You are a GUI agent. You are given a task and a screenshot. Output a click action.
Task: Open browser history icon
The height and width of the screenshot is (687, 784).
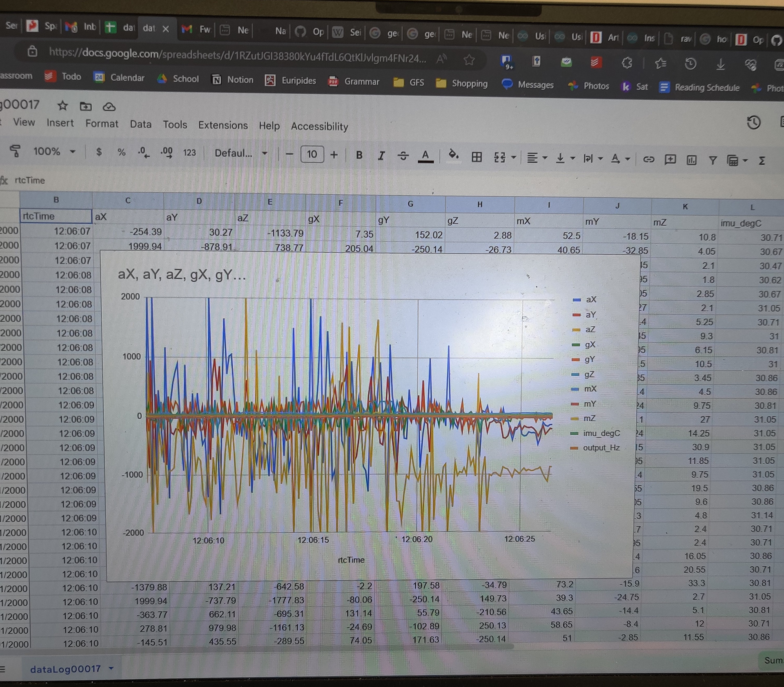[690, 63]
